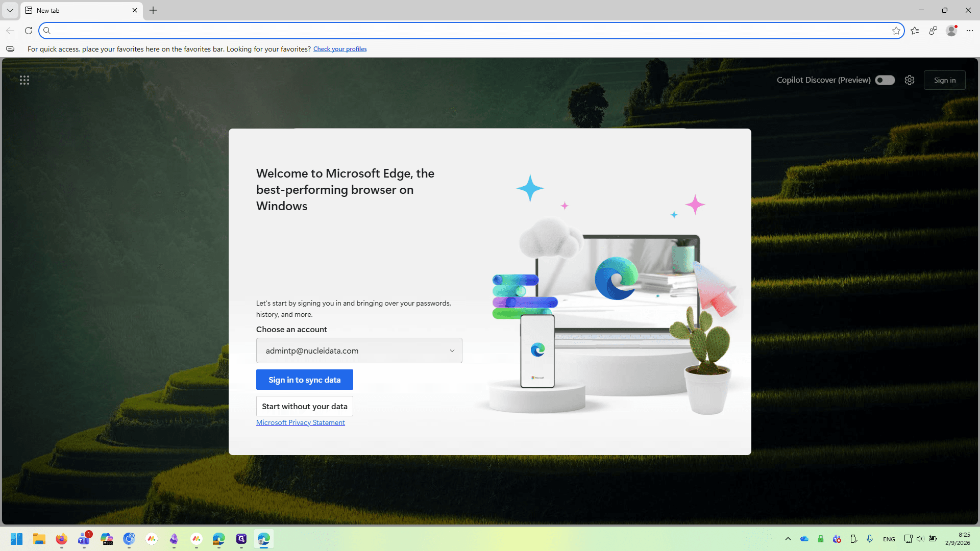Expand the Choose an account dropdown

(x=359, y=350)
